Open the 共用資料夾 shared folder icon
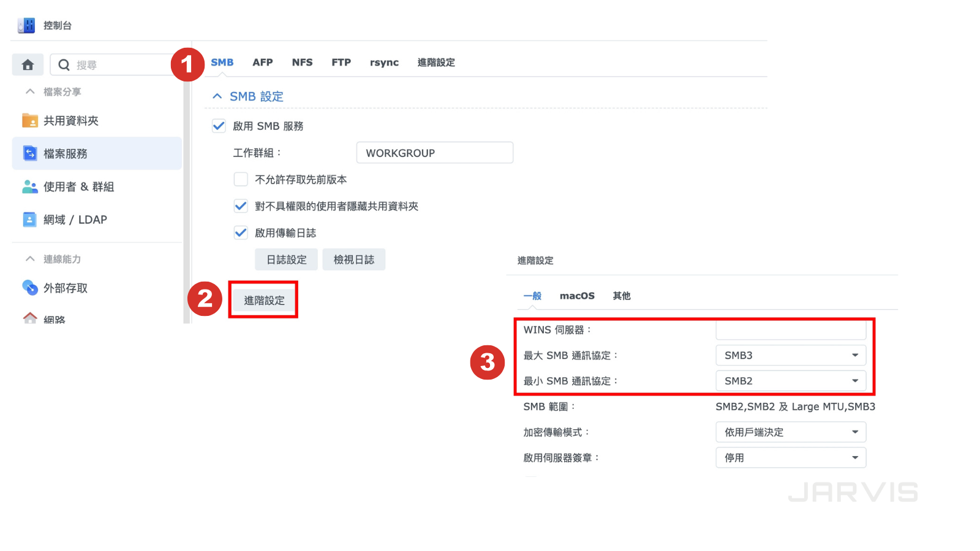The height and width of the screenshot is (551, 980). [29, 121]
